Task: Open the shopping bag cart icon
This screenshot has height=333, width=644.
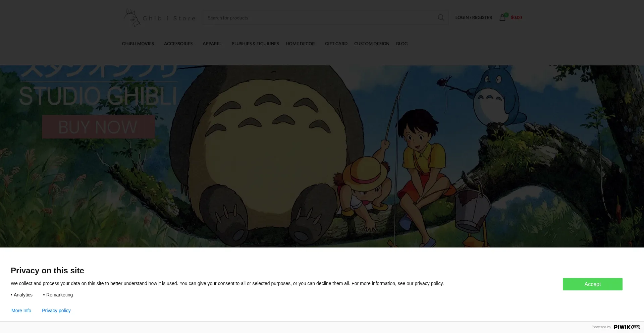Action: 502,17
